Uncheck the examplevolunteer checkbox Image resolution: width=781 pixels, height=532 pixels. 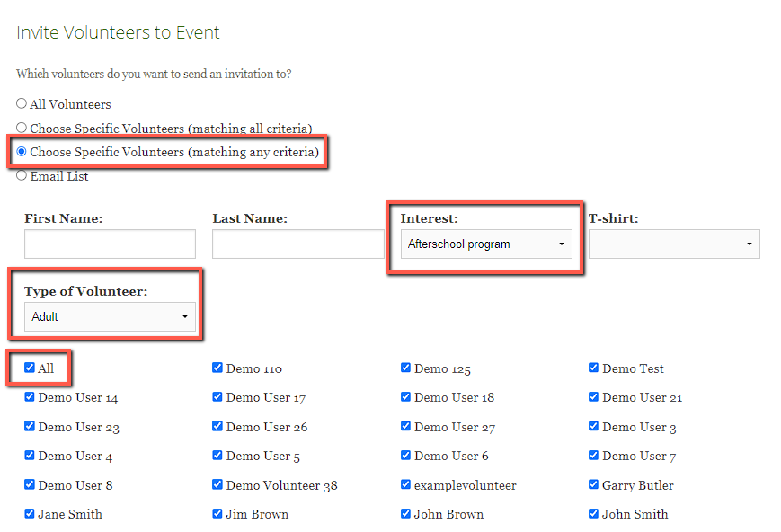pyautogui.click(x=406, y=484)
